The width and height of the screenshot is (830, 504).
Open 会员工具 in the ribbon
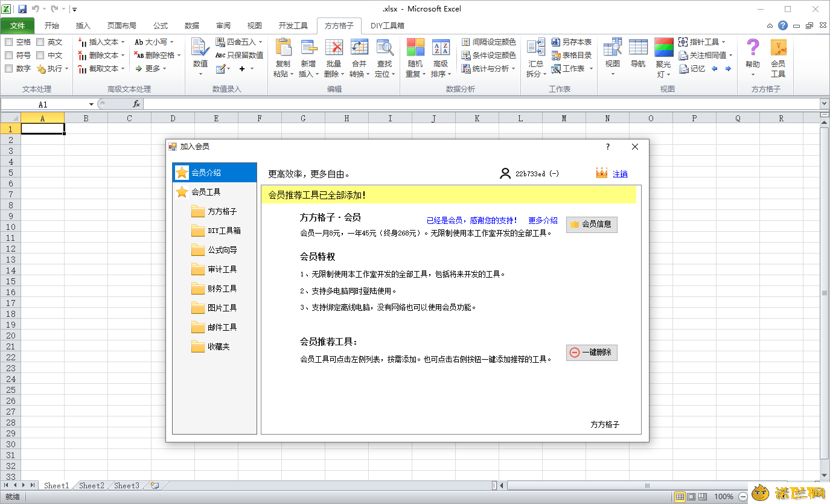point(778,59)
